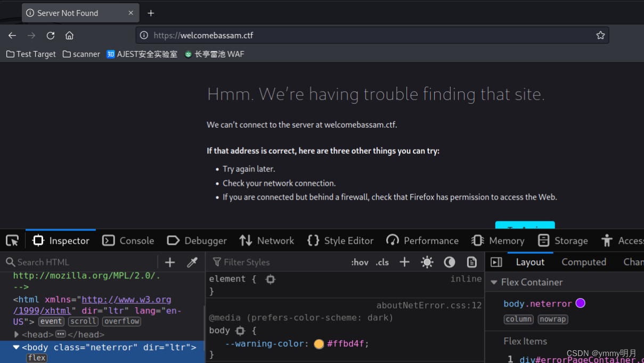Click the create new node plus icon
The height and width of the screenshot is (363, 644).
170,262
